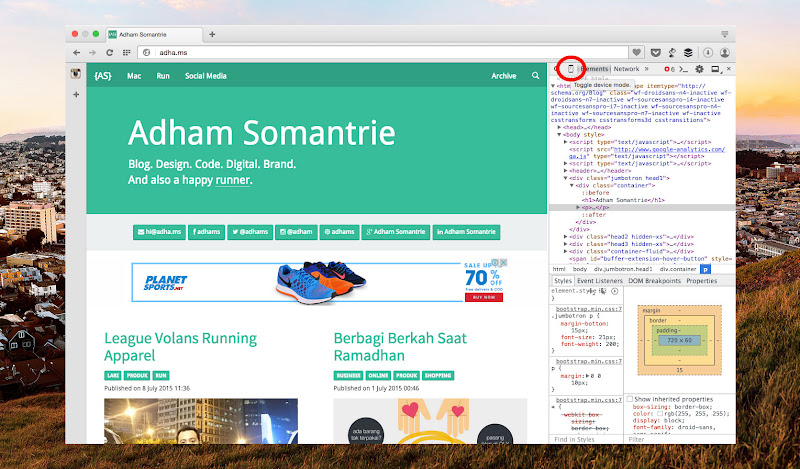Close the DevTools panel

pyautogui.click(x=729, y=68)
